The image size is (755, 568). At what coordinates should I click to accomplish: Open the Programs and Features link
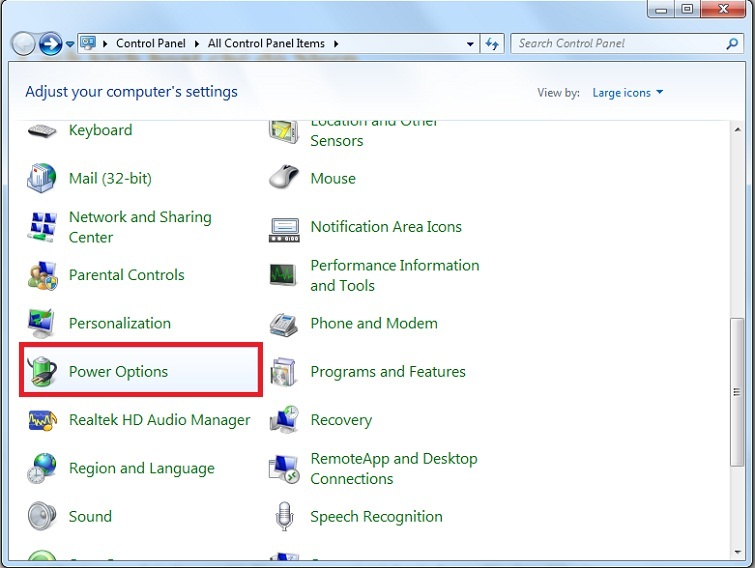388,372
